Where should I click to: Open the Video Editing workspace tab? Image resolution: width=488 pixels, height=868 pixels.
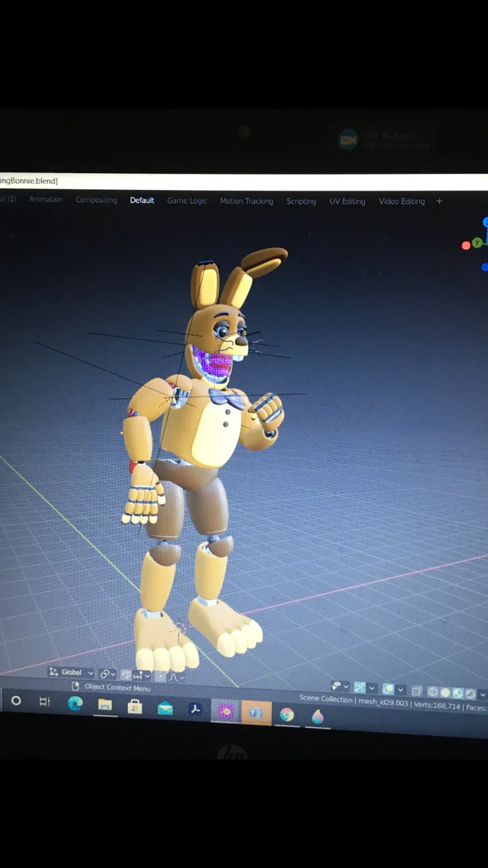(401, 201)
